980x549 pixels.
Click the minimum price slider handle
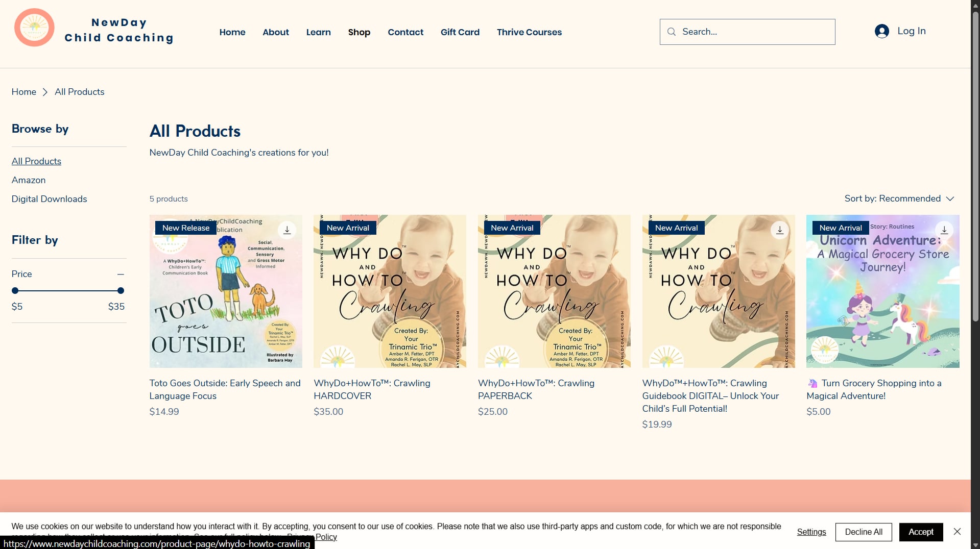pos(15,291)
